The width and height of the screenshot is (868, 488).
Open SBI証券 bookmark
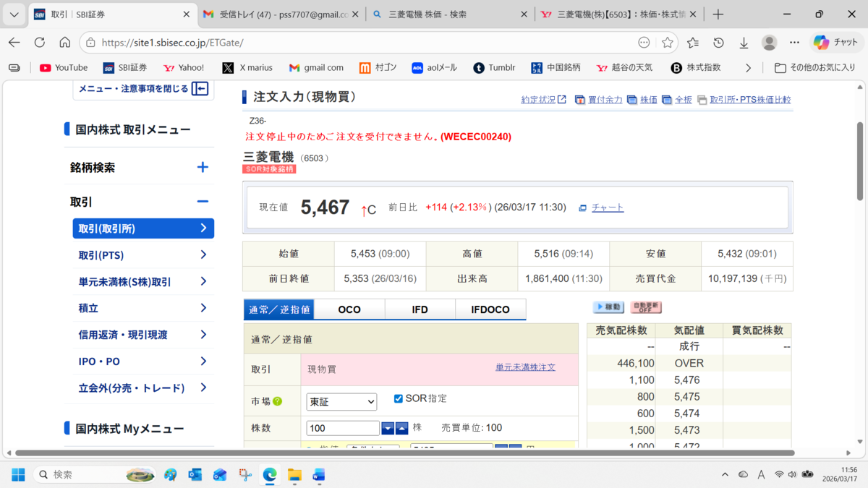coord(125,67)
